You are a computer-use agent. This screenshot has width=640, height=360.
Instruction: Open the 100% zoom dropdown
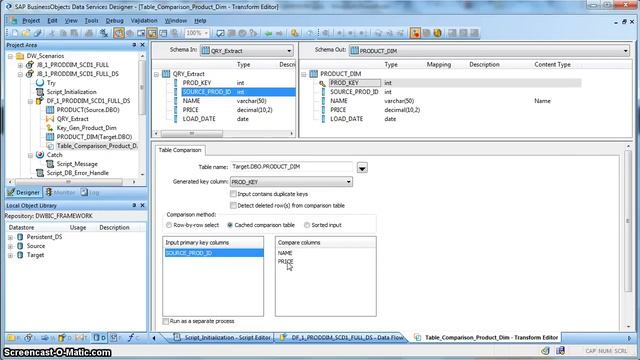[206, 33]
